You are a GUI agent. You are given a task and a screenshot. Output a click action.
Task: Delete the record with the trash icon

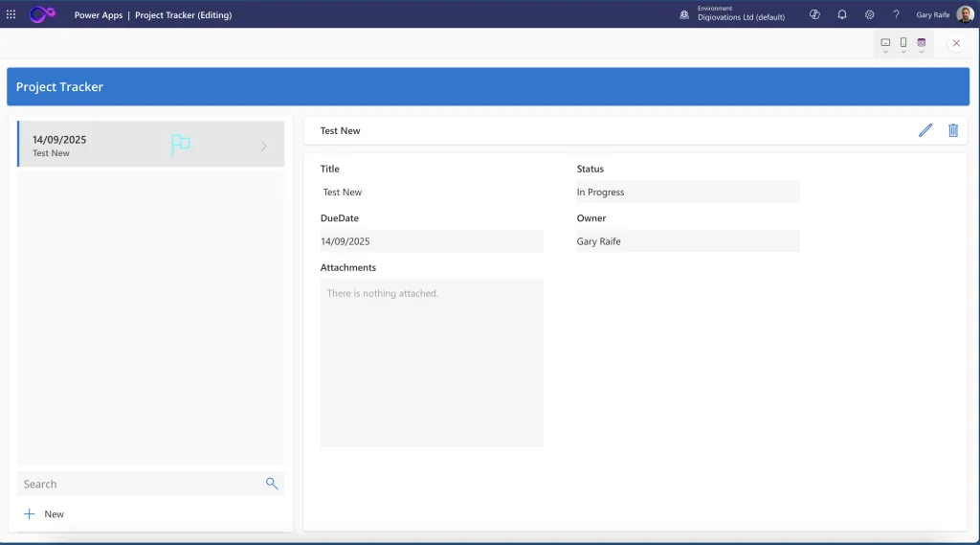953,130
